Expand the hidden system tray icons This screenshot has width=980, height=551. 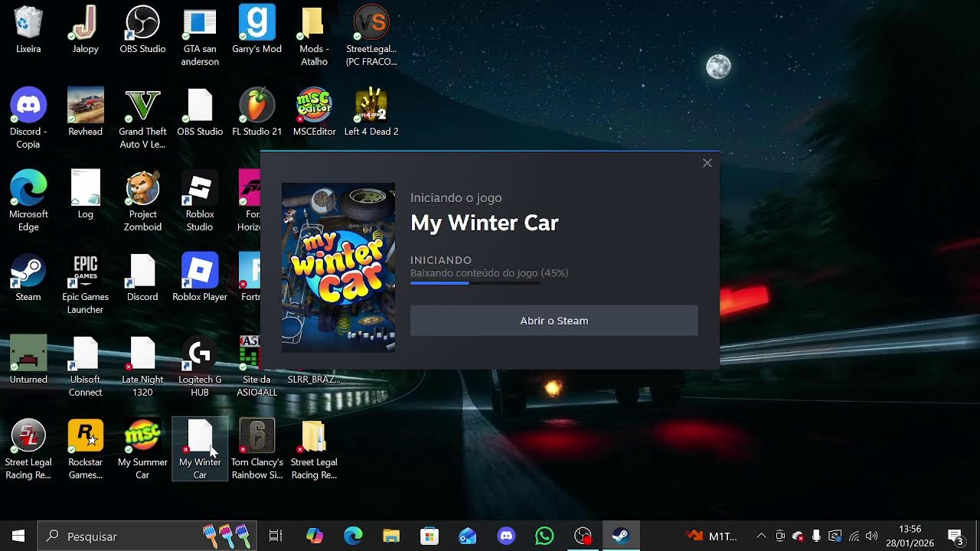click(761, 536)
